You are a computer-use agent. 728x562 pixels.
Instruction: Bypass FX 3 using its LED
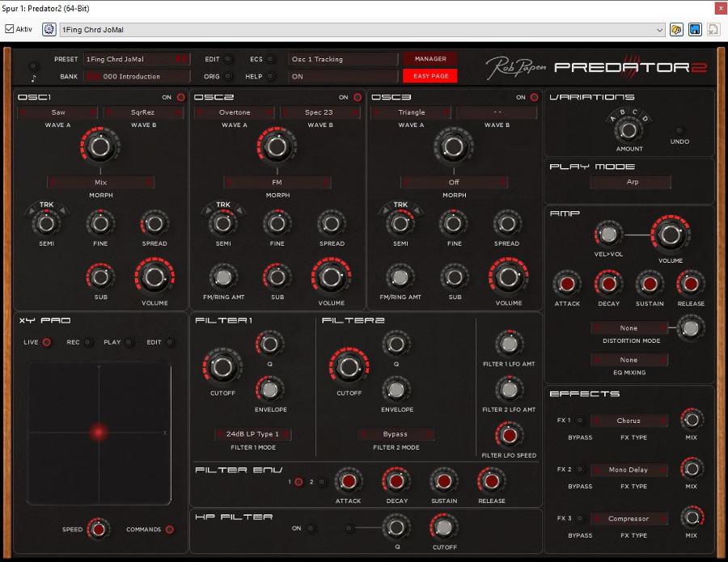(580, 518)
